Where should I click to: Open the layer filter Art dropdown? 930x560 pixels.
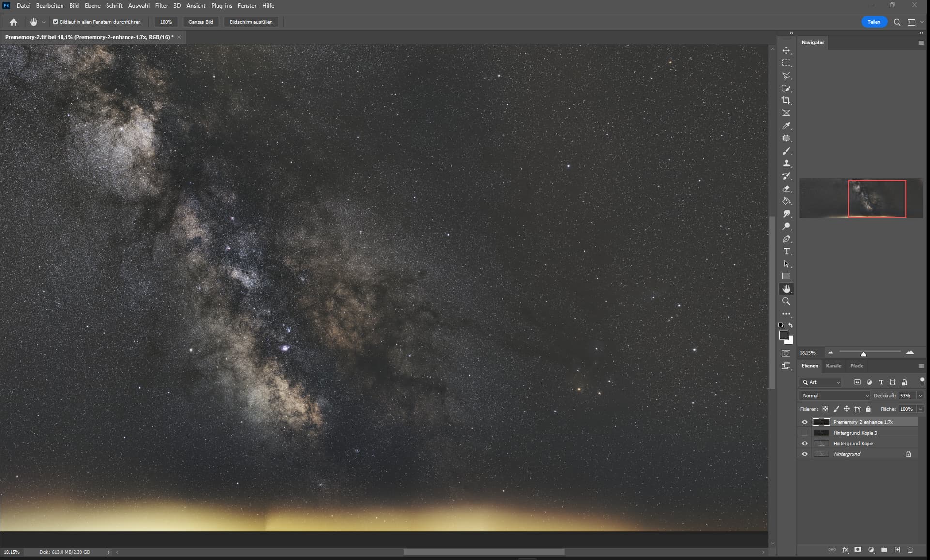pos(823,382)
